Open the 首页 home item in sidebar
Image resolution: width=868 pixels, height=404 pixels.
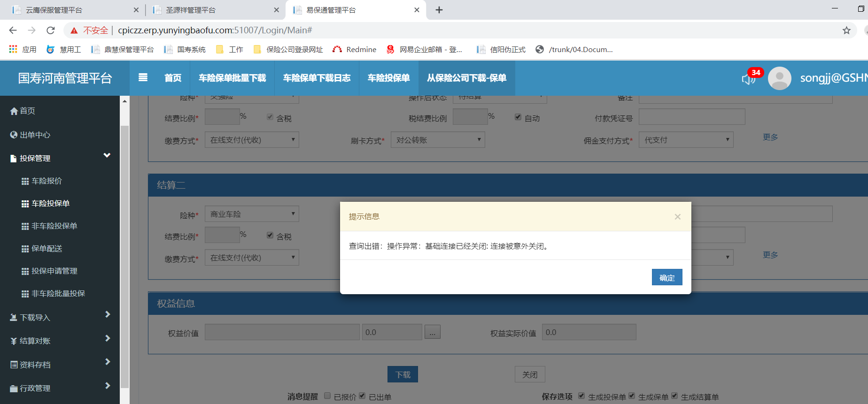pyautogui.click(x=27, y=111)
